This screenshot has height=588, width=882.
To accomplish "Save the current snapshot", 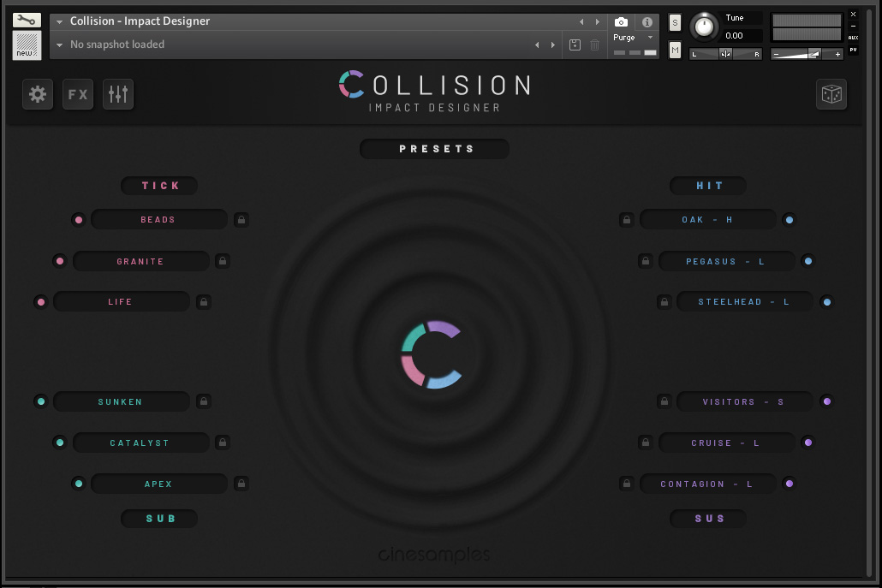I will click(x=575, y=45).
